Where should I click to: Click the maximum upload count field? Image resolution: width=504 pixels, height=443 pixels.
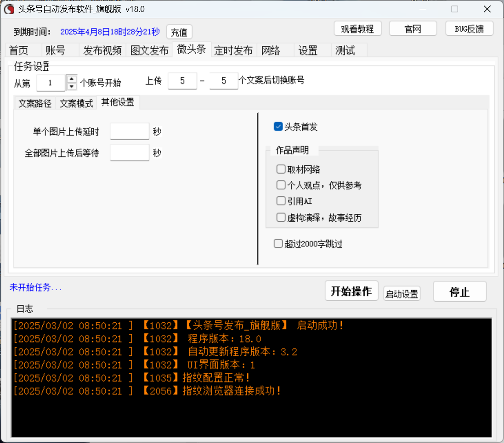pyautogui.click(x=224, y=81)
